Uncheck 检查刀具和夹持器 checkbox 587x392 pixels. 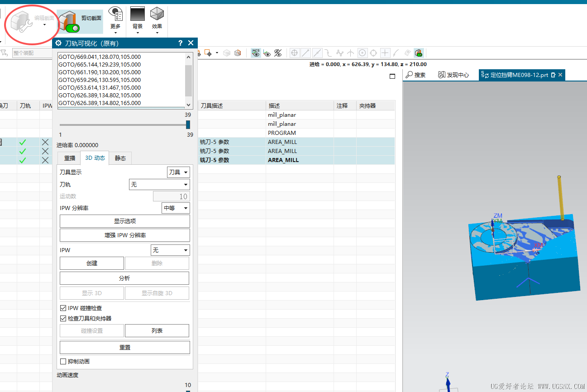(63, 318)
